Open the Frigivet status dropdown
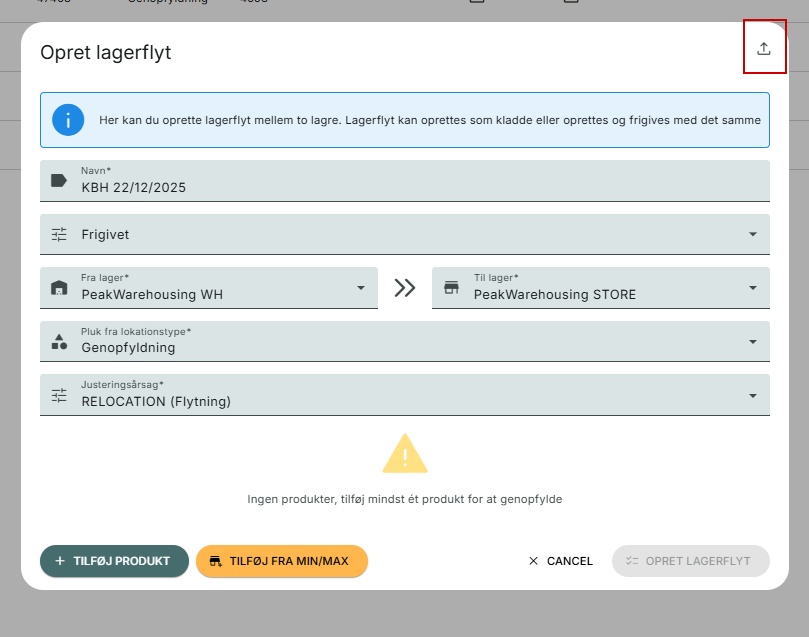Screen dimensions: 809x637 [x=404, y=234]
